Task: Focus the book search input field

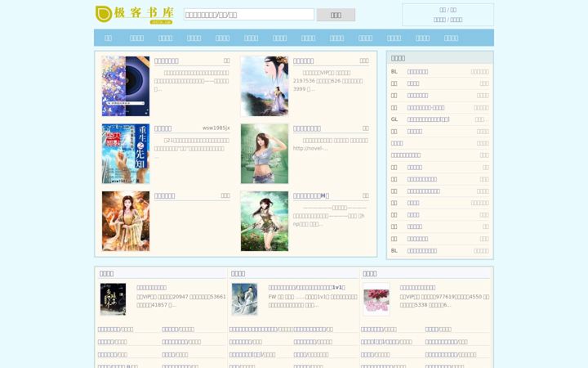Action: (x=249, y=15)
